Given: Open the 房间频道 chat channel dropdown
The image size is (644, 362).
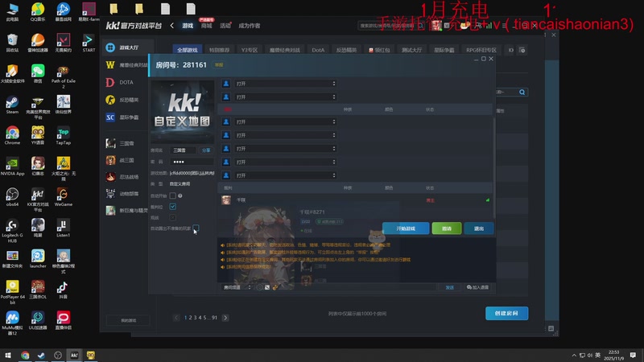Looking at the screenshot, I should point(237,287).
